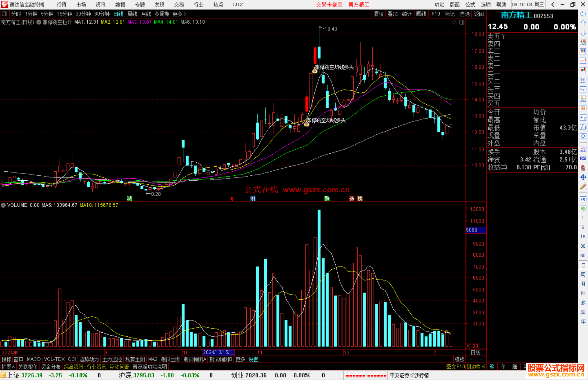The image size is (588, 380).
Task: Open the 公式 menu
Action: coord(470,5)
